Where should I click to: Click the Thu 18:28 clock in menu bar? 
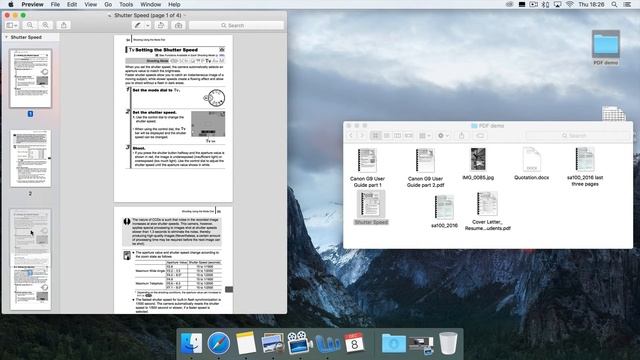click(x=591, y=4)
